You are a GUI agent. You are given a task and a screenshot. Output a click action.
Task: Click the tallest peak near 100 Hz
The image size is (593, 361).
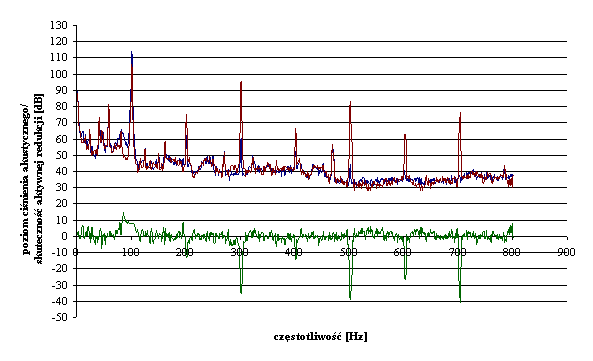[132, 53]
